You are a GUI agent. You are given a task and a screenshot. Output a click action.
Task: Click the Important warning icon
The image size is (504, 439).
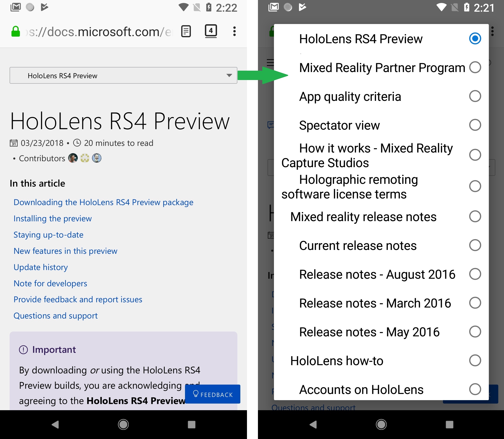[x=23, y=350]
